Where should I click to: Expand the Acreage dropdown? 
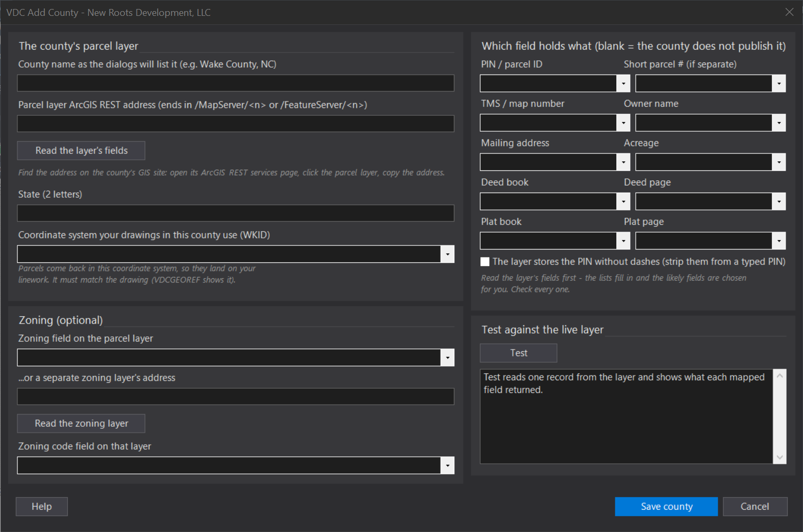pyautogui.click(x=779, y=162)
